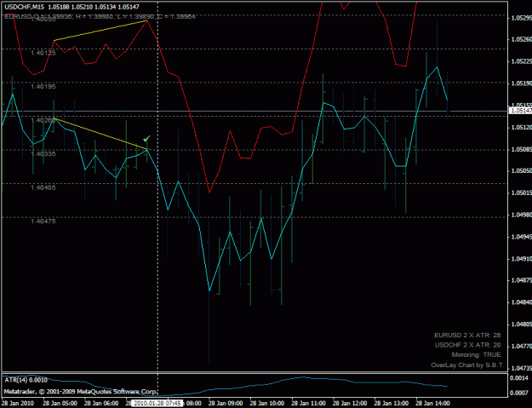This screenshot has height=408, width=532.
Task: Click the ATR(14) 0.0010 indicator label
Action: (26, 380)
